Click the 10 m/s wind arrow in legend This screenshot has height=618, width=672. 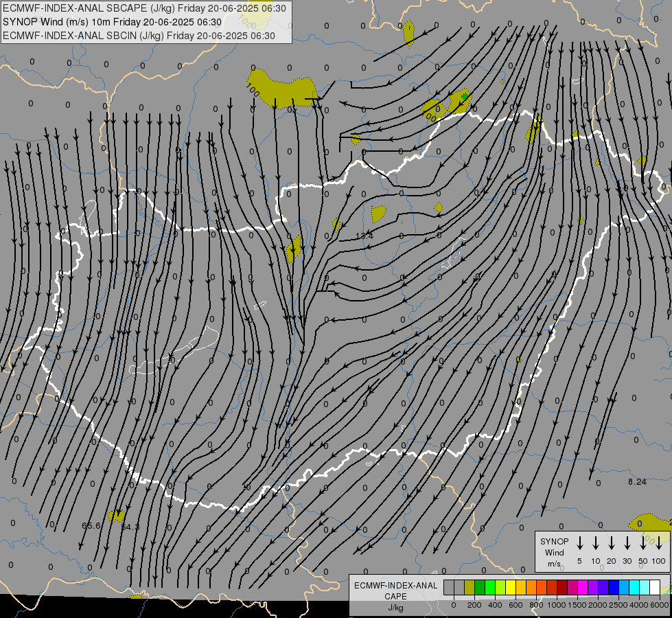coord(595,543)
